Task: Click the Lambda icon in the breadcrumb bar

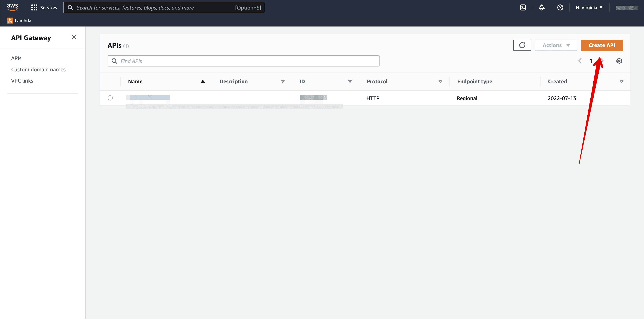Action: point(10,21)
